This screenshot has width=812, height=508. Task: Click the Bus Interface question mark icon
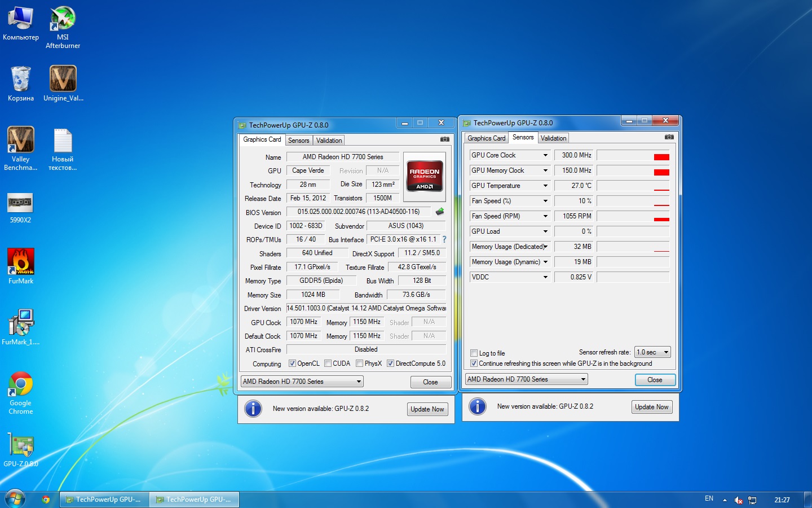tap(444, 239)
